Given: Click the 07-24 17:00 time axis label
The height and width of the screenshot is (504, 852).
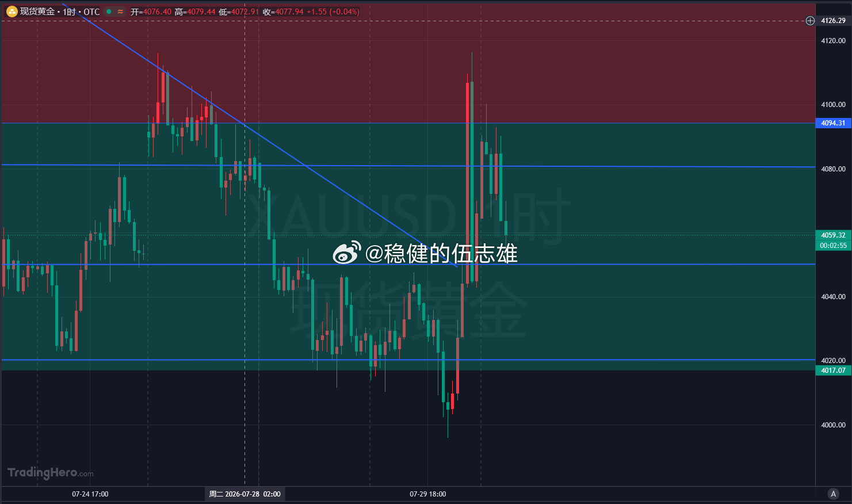Looking at the screenshot, I should [x=90, y=494].
